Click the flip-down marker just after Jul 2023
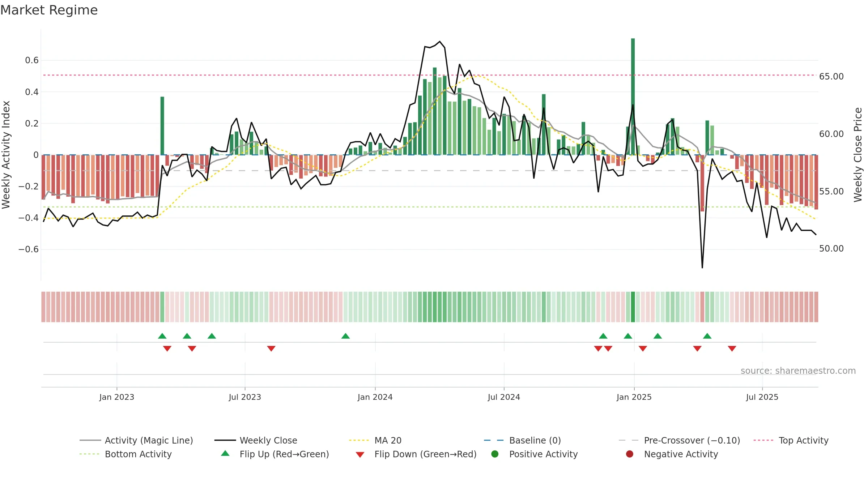This screenshot has width=868, height=488. point(271,348)
